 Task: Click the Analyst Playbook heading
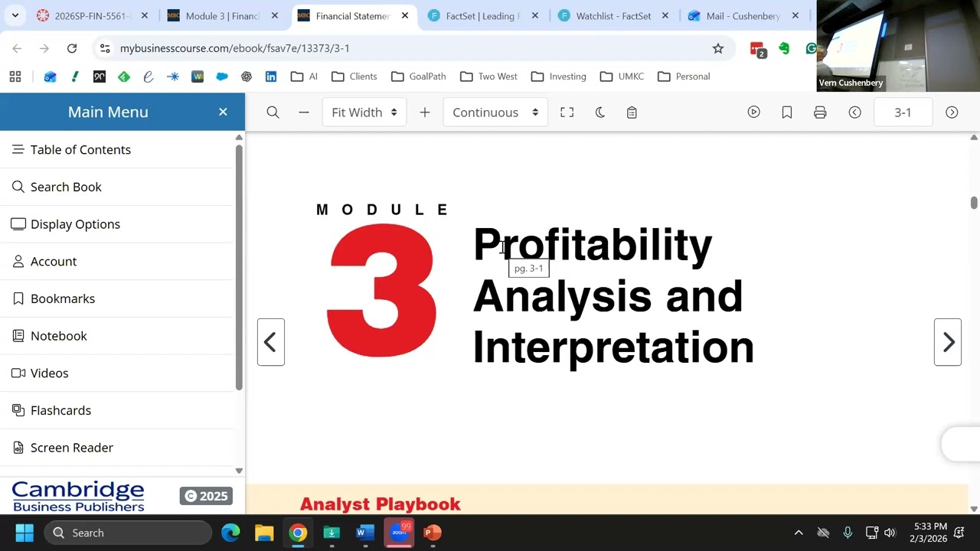(381, 504)
